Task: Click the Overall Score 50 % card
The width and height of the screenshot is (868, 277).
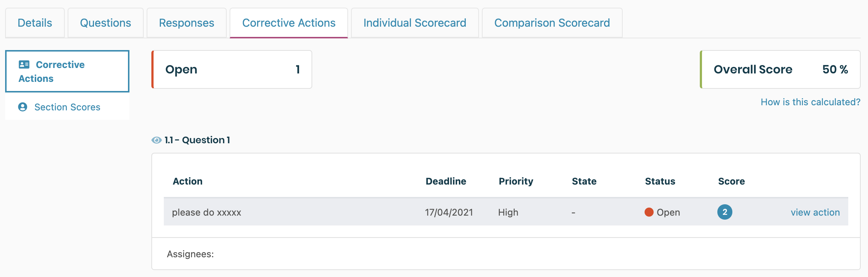Action: pyautogui.click(x=780, y=69)
